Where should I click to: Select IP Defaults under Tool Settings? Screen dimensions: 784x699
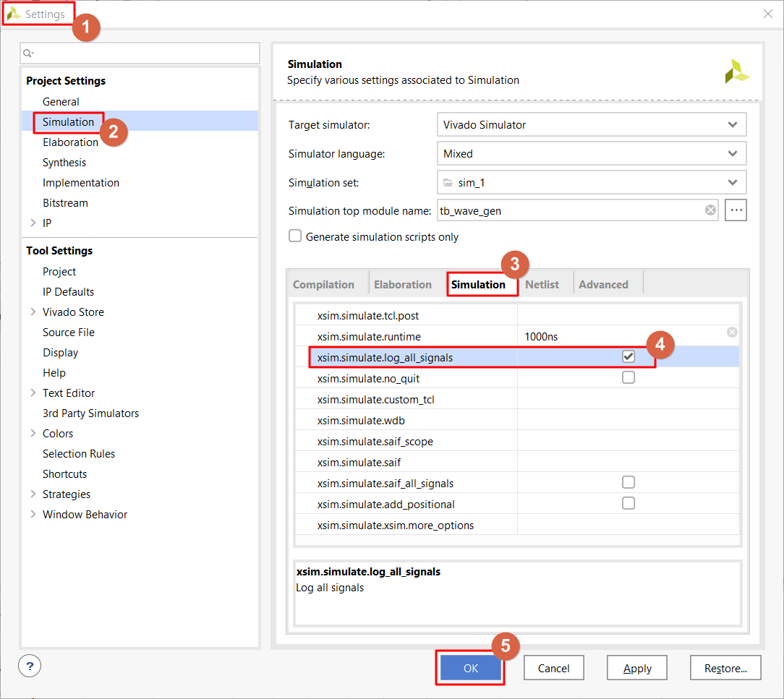(x=68, y=292)
